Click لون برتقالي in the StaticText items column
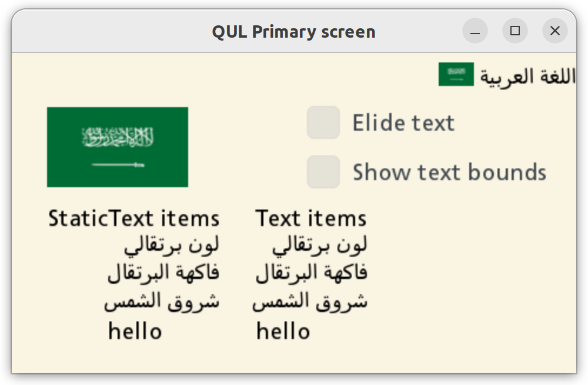 (172, 245)
